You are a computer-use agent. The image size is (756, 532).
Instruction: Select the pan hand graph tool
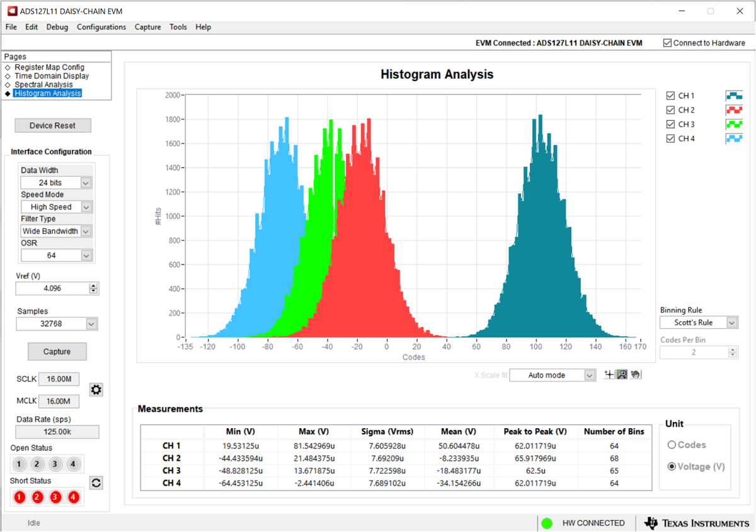coord(636,375)
